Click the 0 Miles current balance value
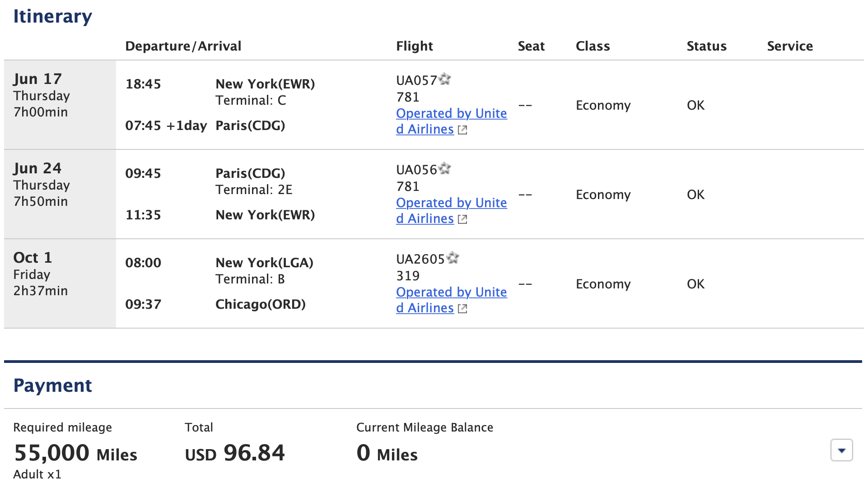The image size is (868, 492). pos(387,454)
